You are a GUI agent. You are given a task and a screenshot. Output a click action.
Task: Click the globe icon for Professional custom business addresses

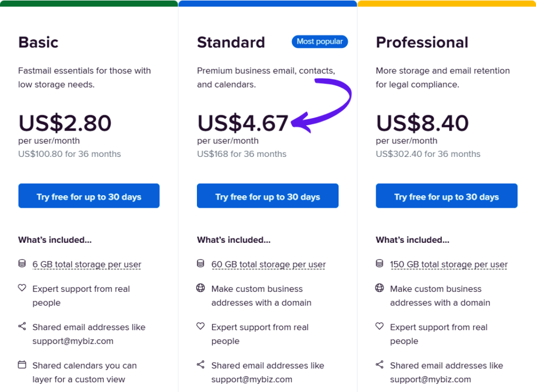pos(380,288)
